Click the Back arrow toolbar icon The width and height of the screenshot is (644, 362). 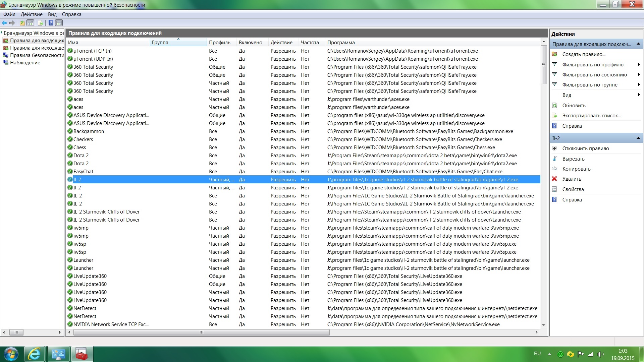(4, 23)
